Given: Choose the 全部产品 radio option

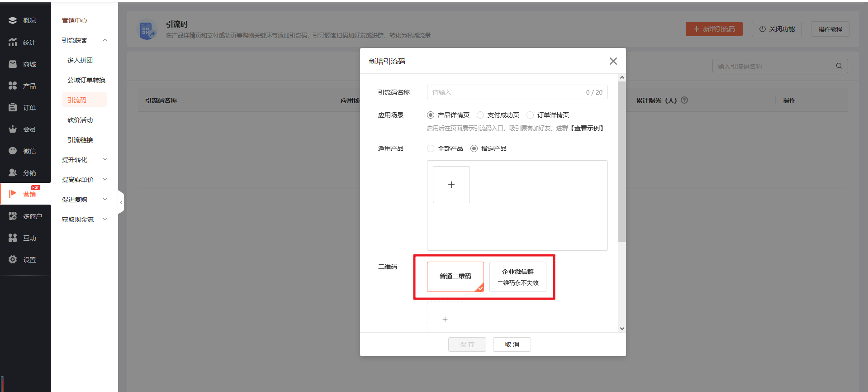Looking at the screenshot, I should (x=431, y=148).
